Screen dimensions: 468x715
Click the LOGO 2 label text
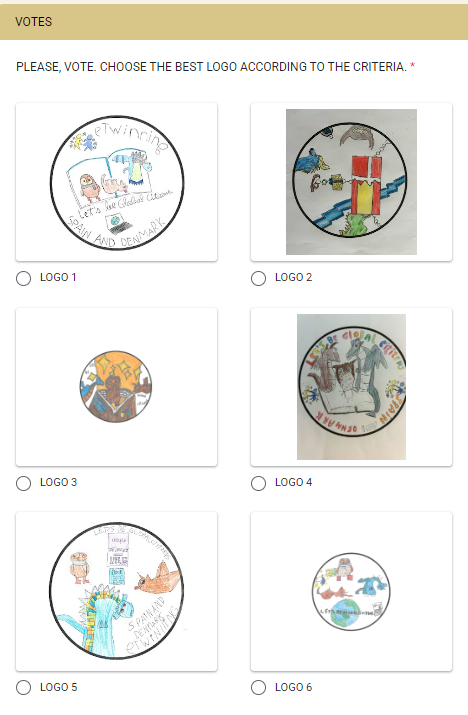[293, 277]
